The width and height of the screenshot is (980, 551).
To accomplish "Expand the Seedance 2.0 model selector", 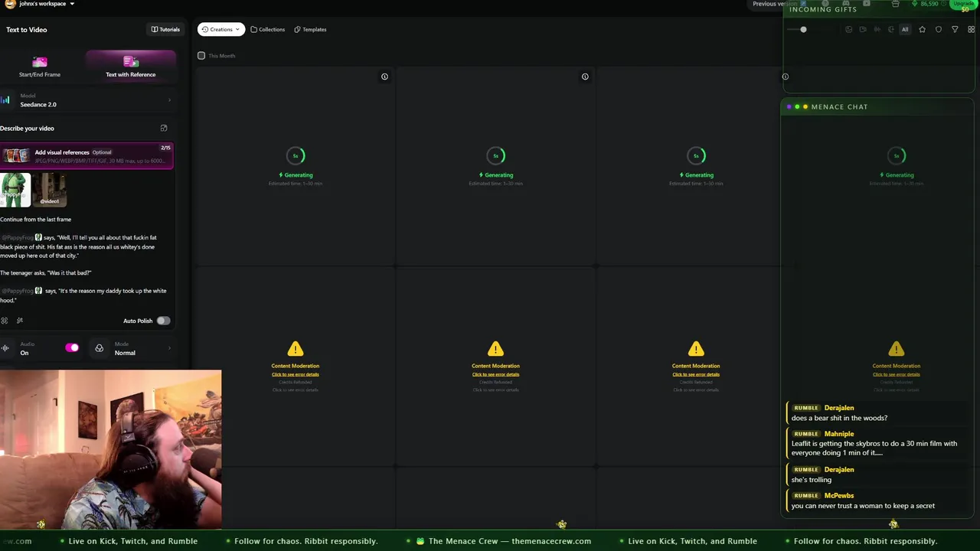I will pyautogui.click(x=88, y=100).
